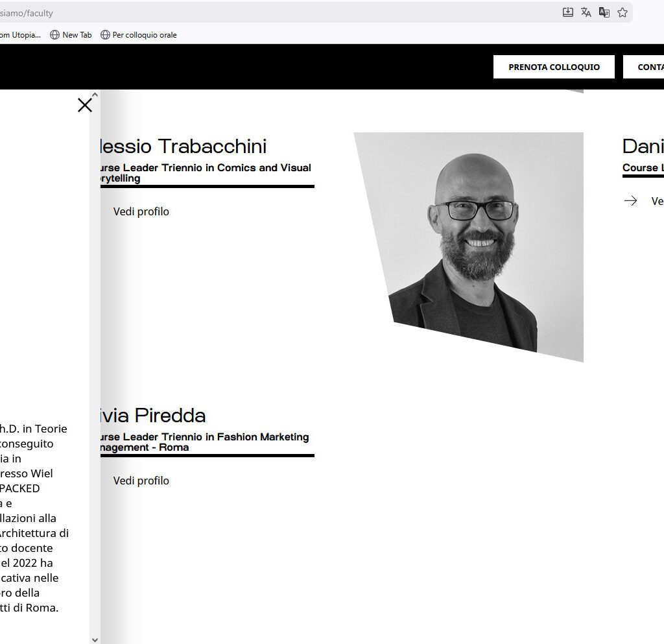Open Vedi profilo for Alessio Trabacchini
This screenshot has height=644, width=664.
141,211
